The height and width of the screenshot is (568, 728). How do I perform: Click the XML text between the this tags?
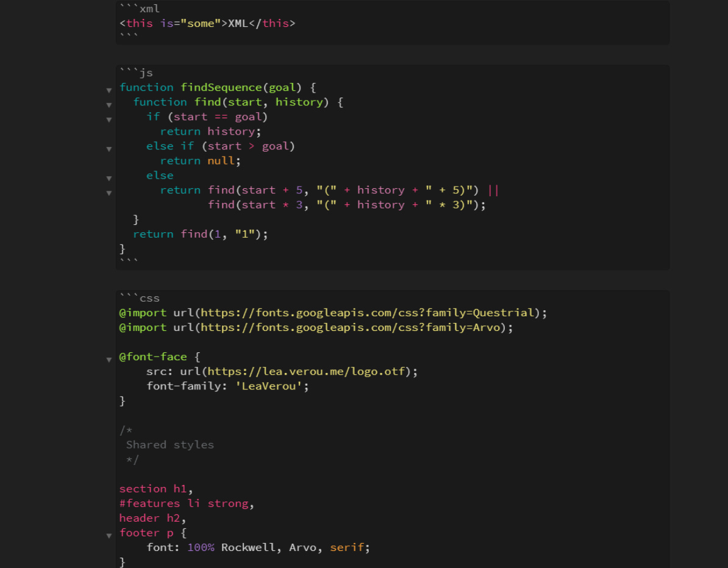click(x=238, y=23)
